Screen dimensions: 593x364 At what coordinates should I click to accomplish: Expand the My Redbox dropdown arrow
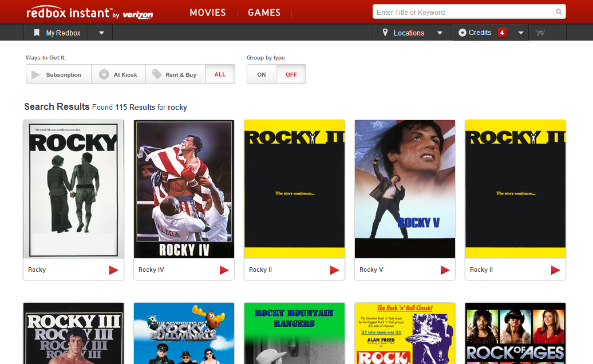tap(101, 33)
